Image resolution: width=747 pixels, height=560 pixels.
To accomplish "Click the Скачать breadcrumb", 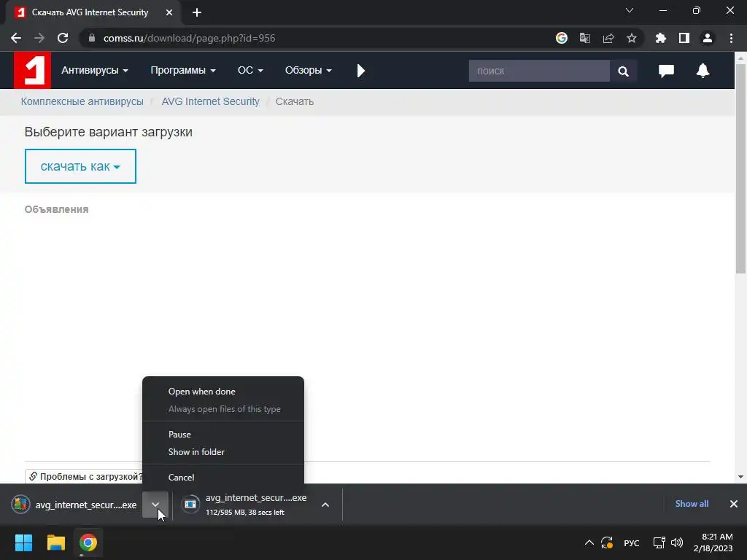I will click(295, 101).
